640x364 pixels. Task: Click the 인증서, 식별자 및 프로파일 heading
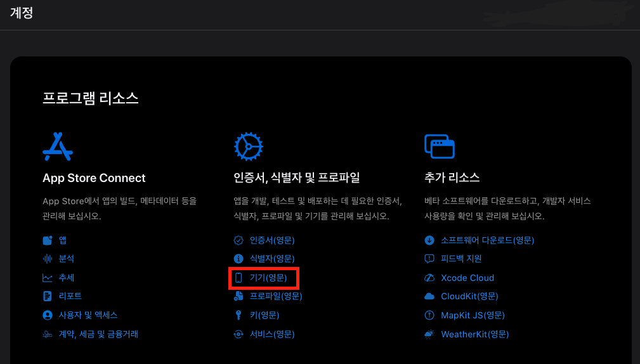pyautogui.click(x=297, y=178)
